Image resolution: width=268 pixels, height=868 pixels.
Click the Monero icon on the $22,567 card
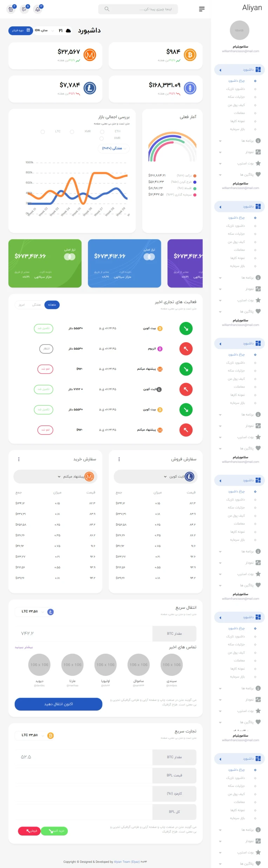pos(90,55)
